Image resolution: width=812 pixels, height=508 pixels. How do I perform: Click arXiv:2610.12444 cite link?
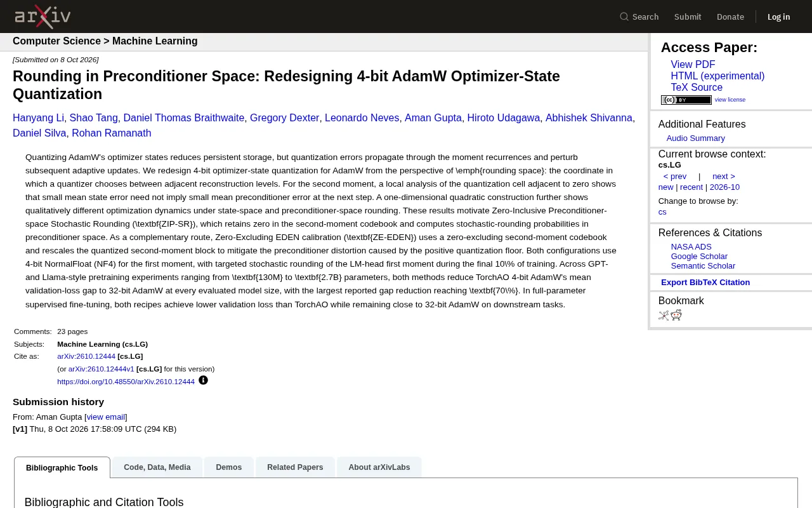[86, 356]
